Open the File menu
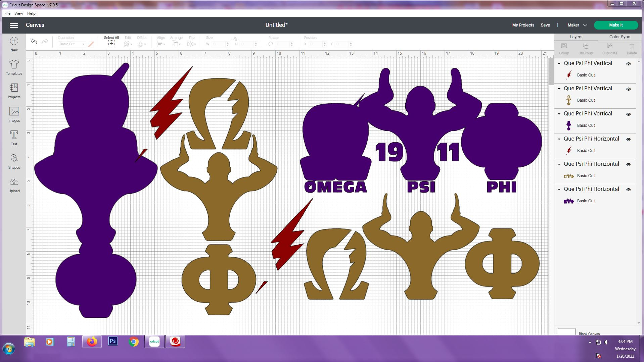This screenshot has height=362, width=644. click(x=7, y=13)
